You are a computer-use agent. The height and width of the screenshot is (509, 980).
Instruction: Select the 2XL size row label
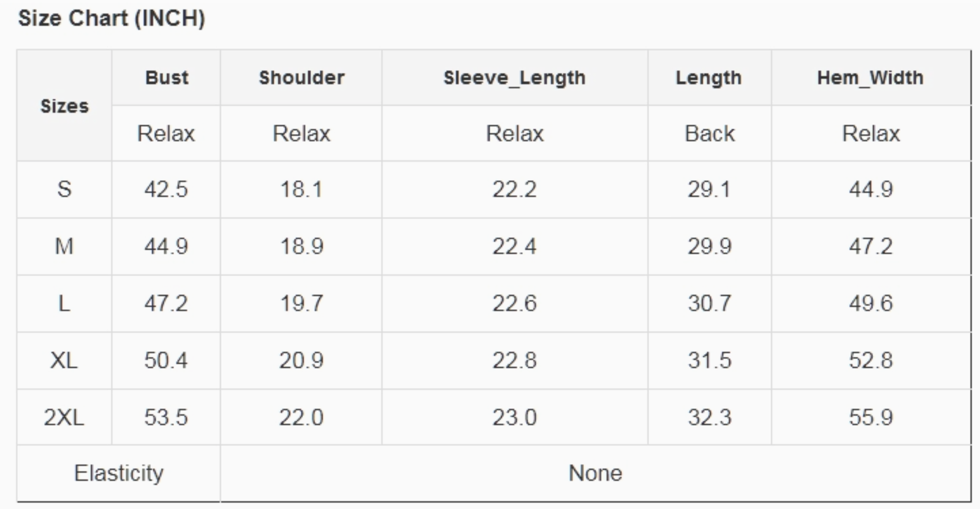click(64, 418)
